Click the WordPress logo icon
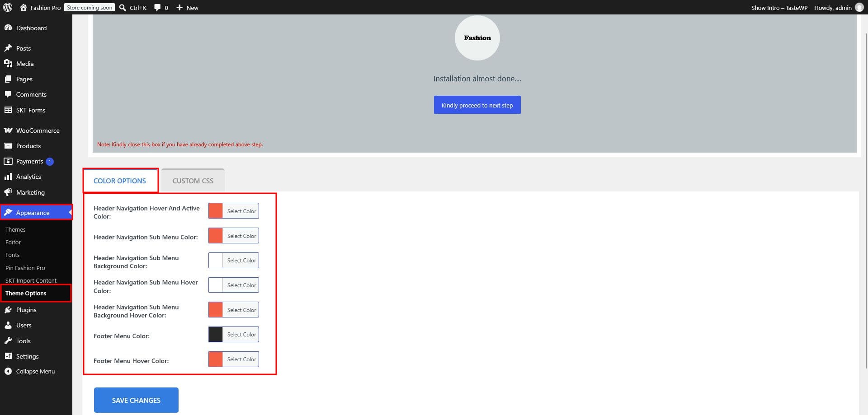This screenshot has height=415, width=868. pyautogui.click(x=7, y=7)
